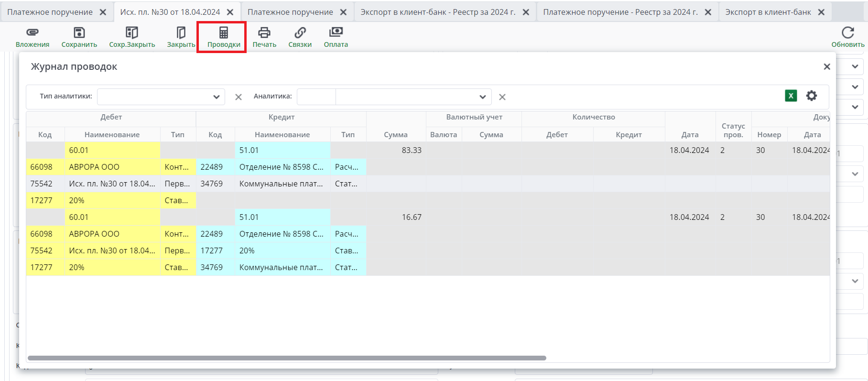Viewport: 868px width, 381px height.
Task: Export journal to Excel
Action: point(791,96)
